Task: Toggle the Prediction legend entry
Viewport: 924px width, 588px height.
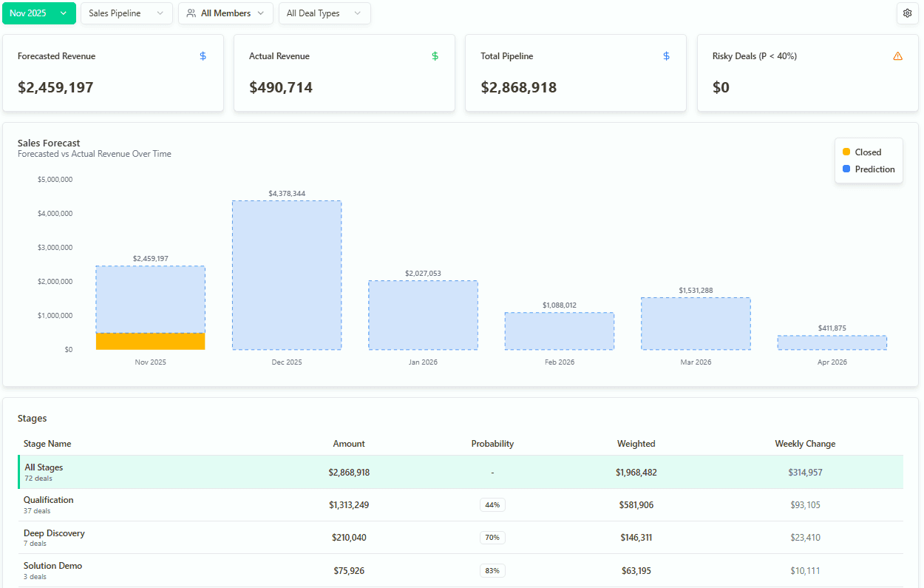Action: coord(869,169)
